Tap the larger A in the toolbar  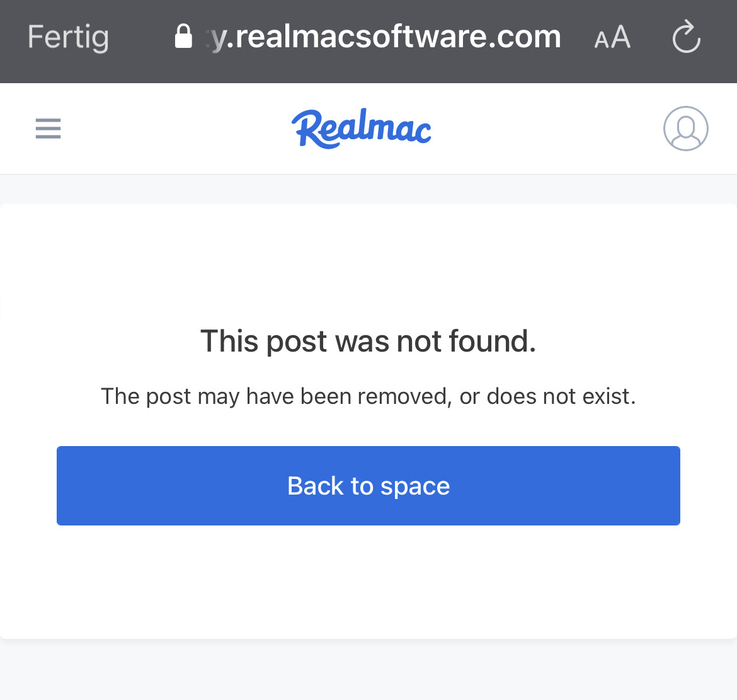coord(620,37)
